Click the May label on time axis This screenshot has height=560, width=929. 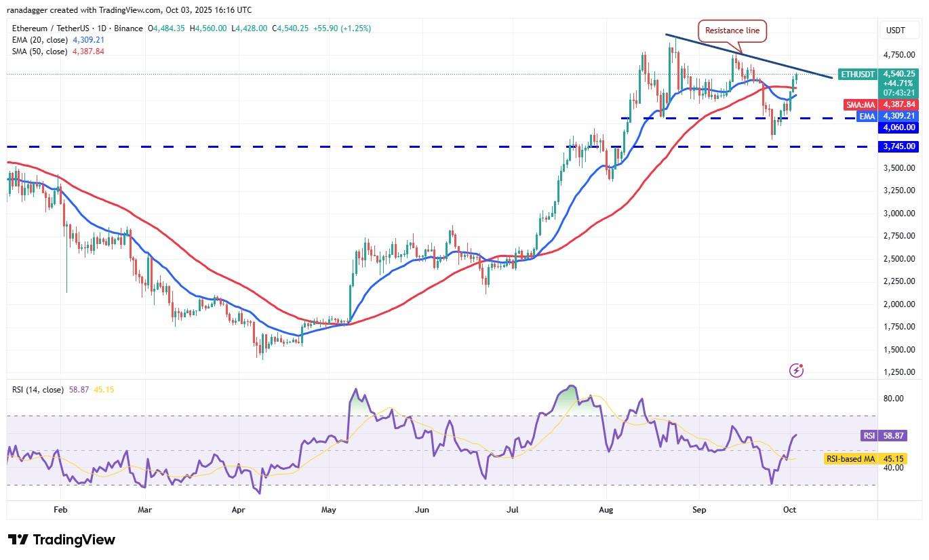coord(328,510)
